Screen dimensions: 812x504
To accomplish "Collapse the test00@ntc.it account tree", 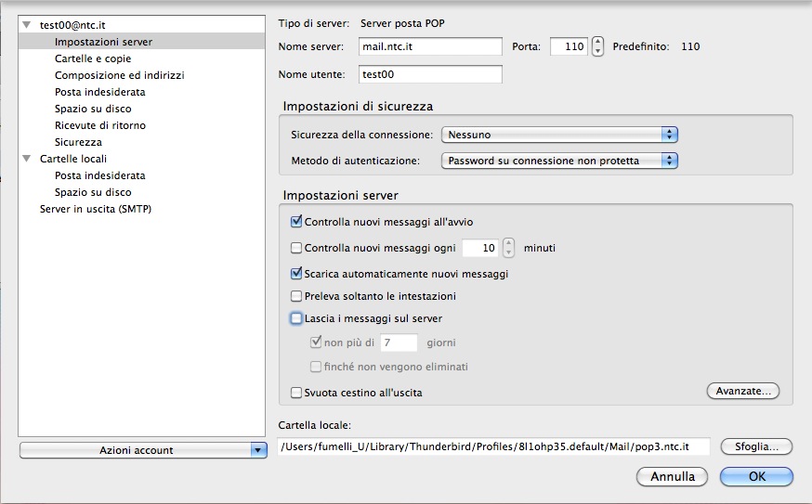I will (29, 26).
